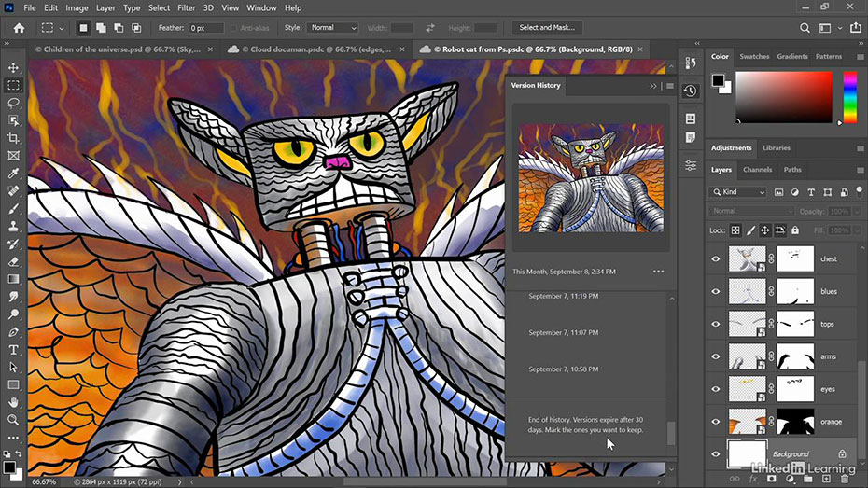Open the workspace switcher dropdown arrow

tap(840, 28)
